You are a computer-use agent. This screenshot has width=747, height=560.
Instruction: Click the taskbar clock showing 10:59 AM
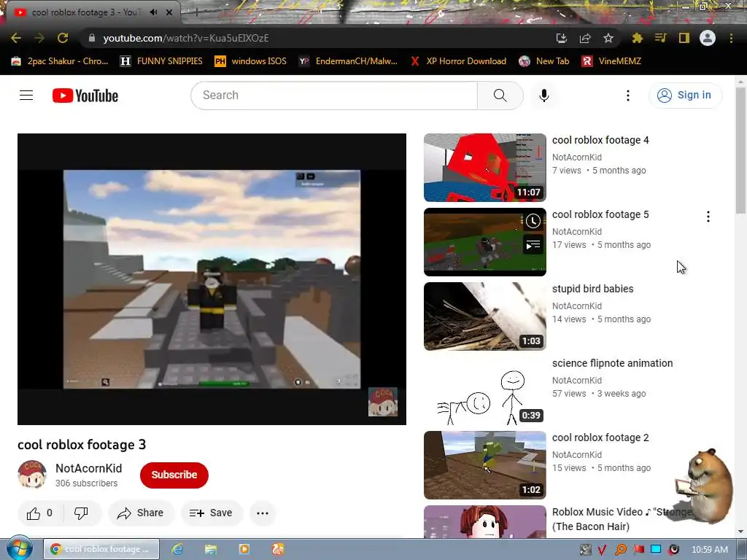click(709, 550)
